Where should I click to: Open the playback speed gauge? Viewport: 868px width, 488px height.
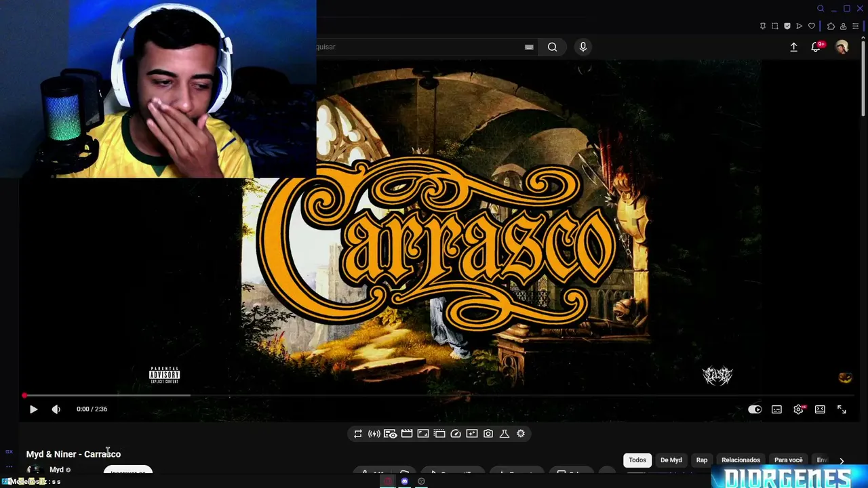(456, 434)
